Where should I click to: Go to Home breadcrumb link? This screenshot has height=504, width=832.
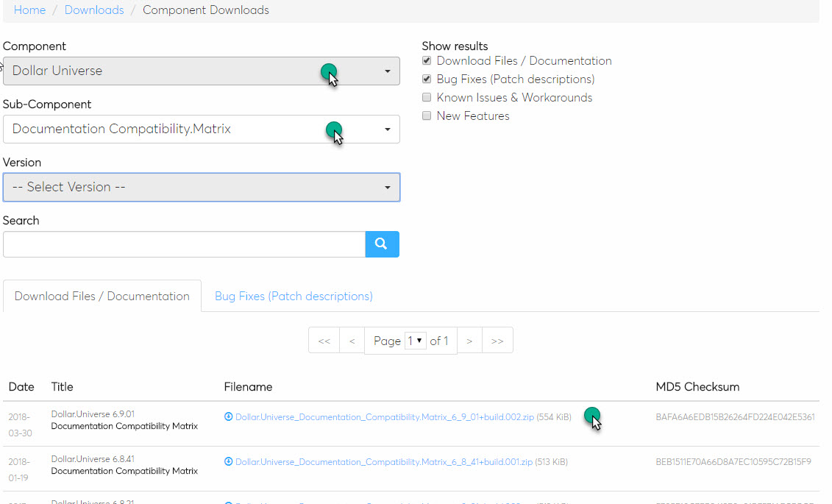[x=29, y=10]
